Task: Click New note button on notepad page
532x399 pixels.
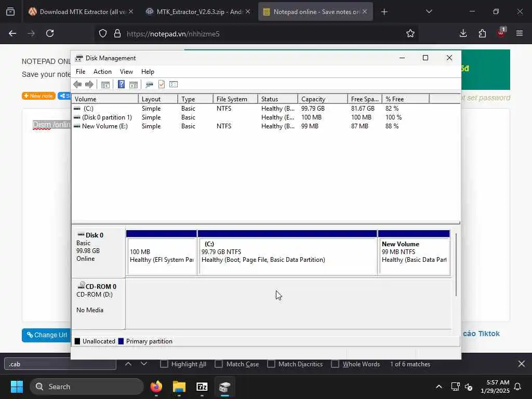Action: click(38, 96)
